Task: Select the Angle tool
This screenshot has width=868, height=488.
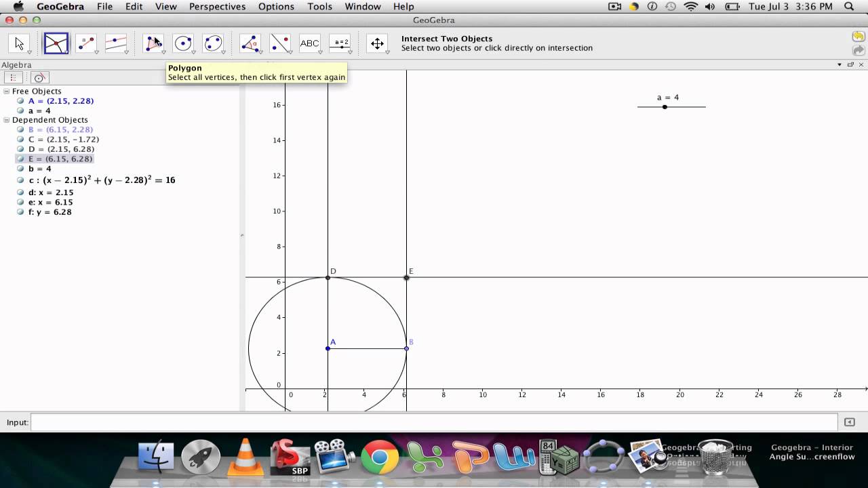Action: click(x=250, y=44)
